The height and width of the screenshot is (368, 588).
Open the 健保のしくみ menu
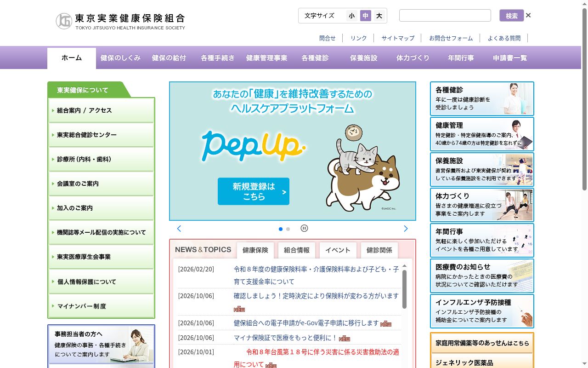pos(120,58)
